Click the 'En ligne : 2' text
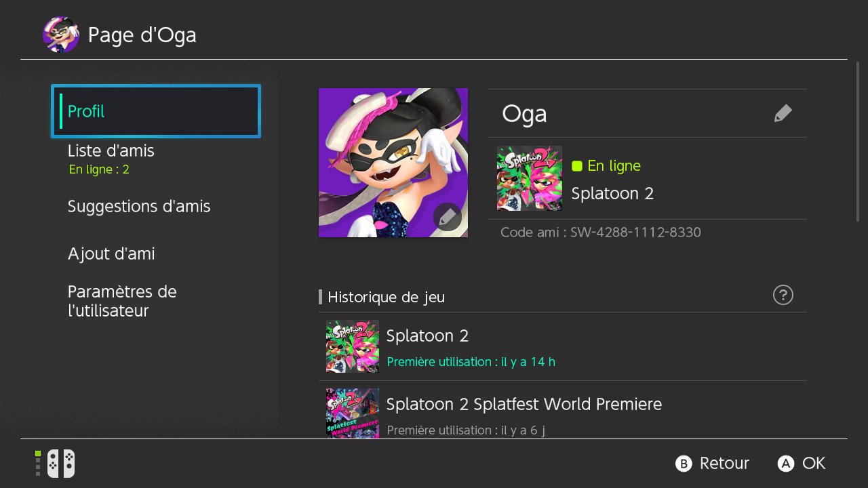Screen dimensions: 868x488 [99, 169]
